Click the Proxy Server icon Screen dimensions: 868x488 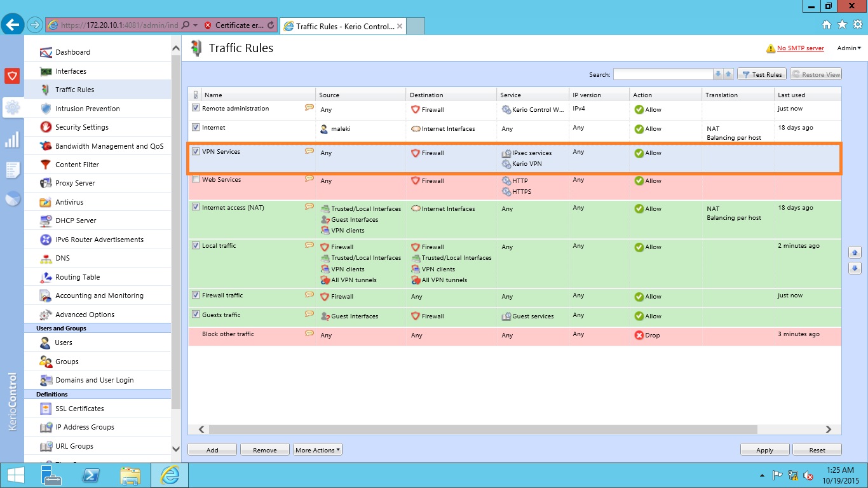click(45, 183)
